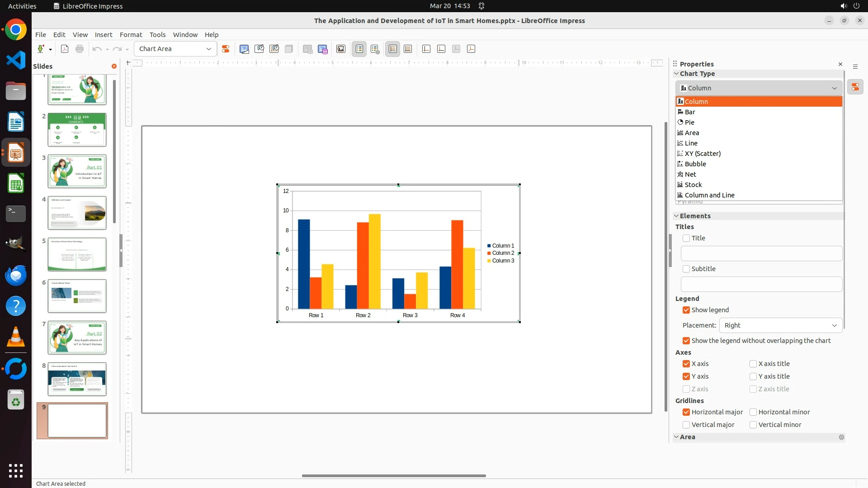The height and width of the screenshot is (488, 868).
Task: Open the Format menu
Action: click(x=131, y=35)
